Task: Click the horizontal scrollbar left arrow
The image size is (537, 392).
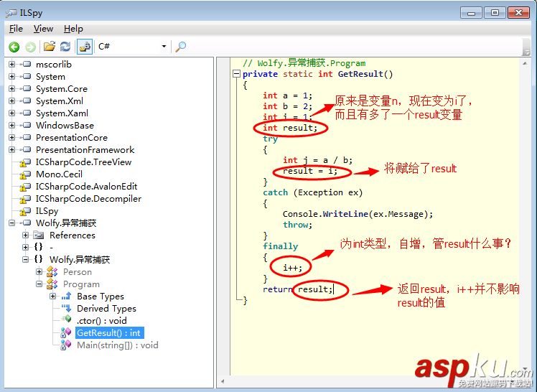Action: [223, 381]
